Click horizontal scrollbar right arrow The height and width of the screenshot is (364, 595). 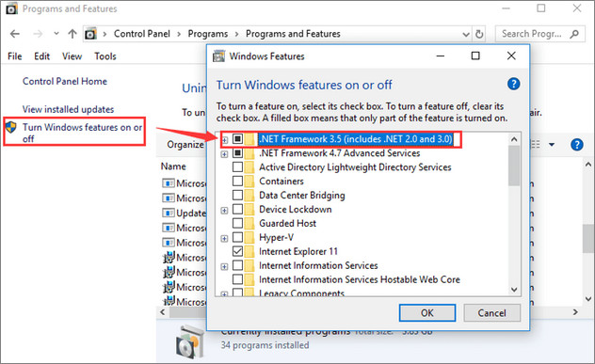(575, 312)
